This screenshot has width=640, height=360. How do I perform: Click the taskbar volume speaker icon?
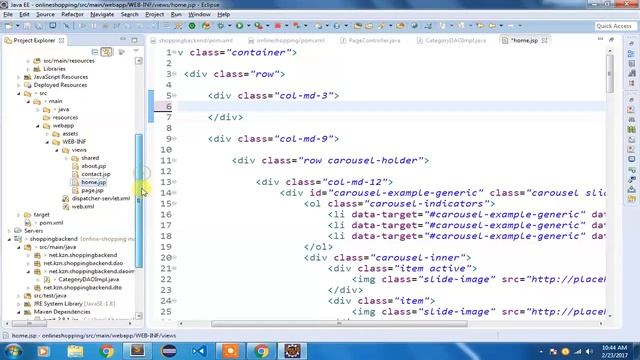coord(589,351)
